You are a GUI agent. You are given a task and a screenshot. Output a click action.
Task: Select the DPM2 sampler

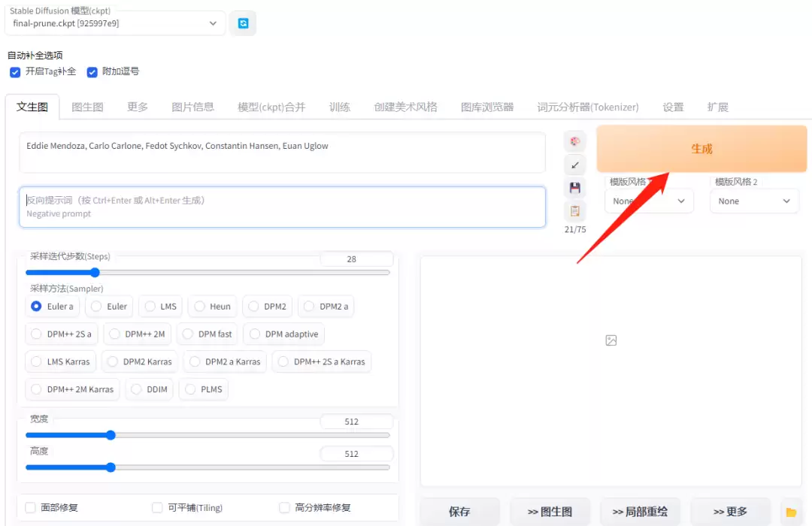click(267, 307)
